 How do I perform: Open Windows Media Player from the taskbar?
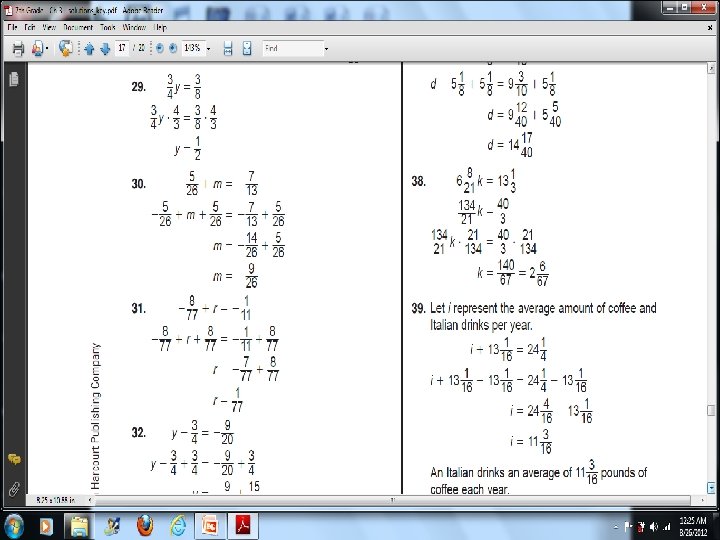click(46, 526)
